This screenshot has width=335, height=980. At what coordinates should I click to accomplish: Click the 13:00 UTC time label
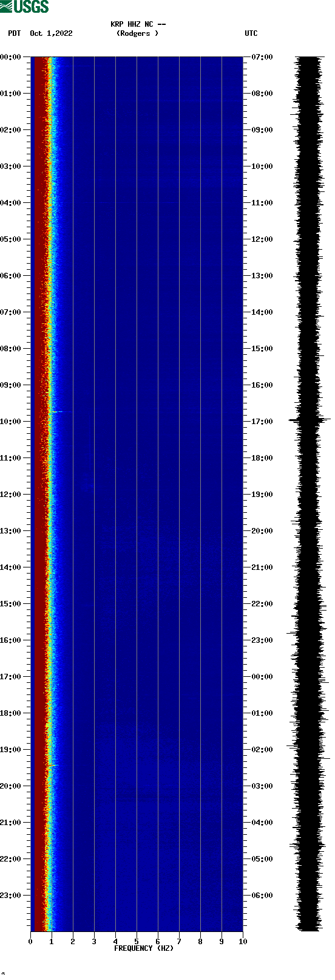tap(262, 276)
